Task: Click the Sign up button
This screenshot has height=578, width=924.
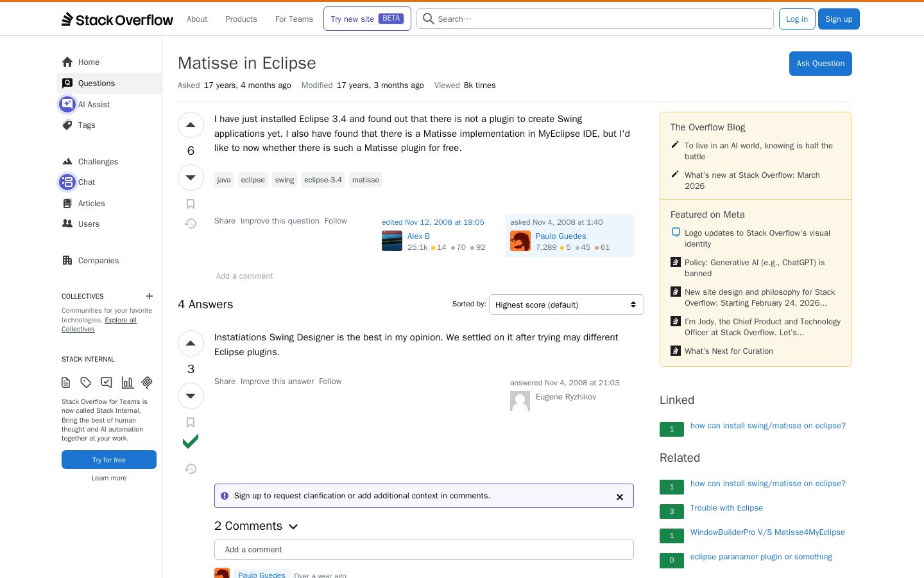Action: coord(839,19)
